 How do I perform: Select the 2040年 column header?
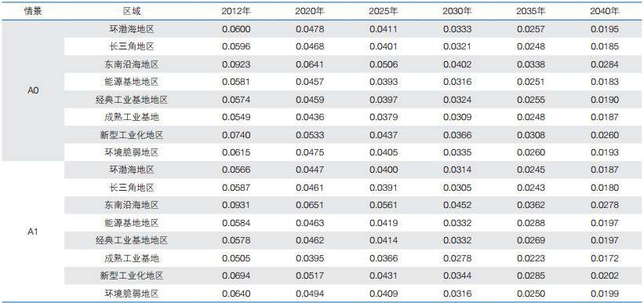point(605,12)
